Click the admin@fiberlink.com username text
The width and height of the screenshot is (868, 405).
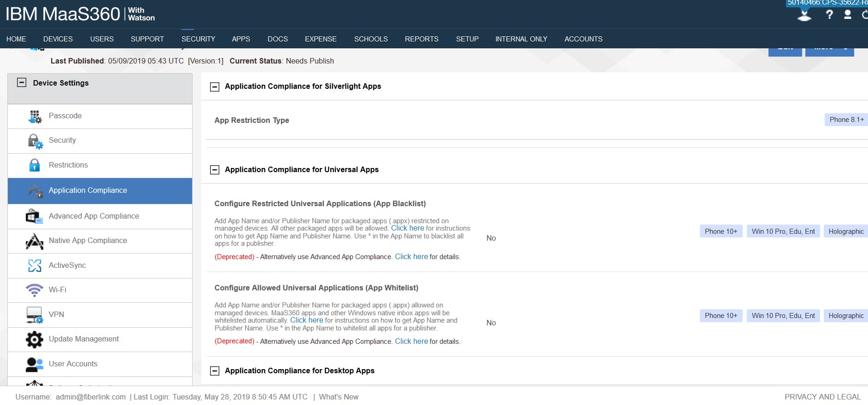click(91, 397)
